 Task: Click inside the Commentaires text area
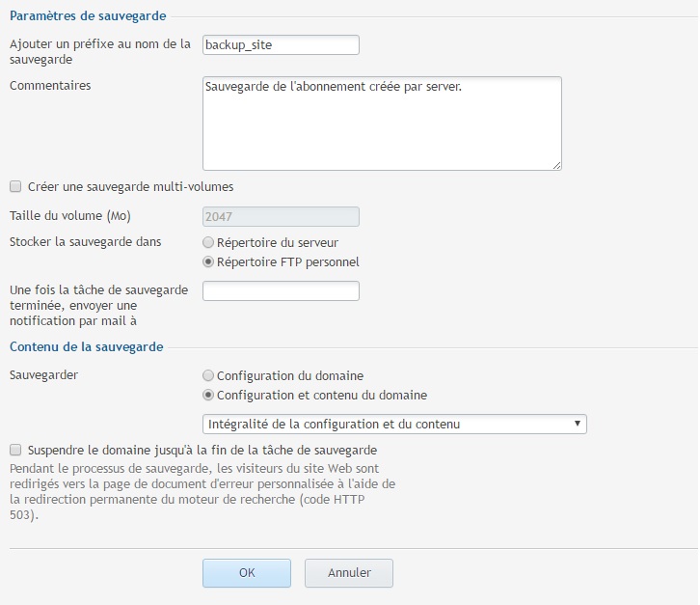coord(382,124)
